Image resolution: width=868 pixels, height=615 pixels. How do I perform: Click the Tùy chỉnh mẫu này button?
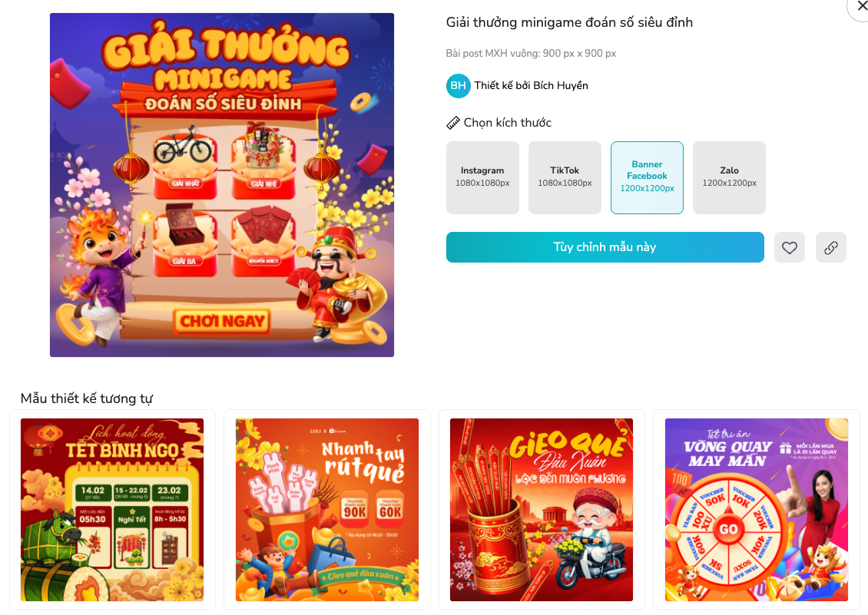(605, 247)
